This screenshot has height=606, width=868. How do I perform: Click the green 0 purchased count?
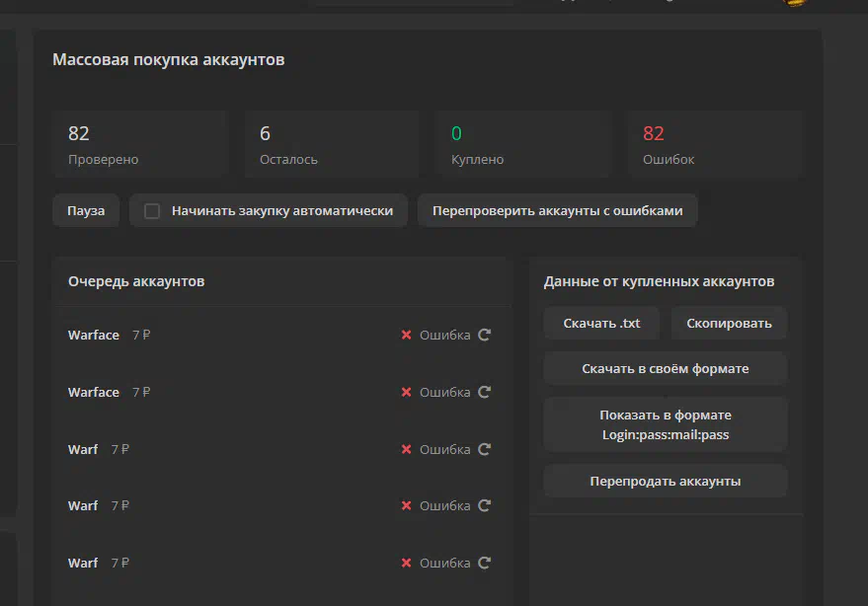pos(456,133)
